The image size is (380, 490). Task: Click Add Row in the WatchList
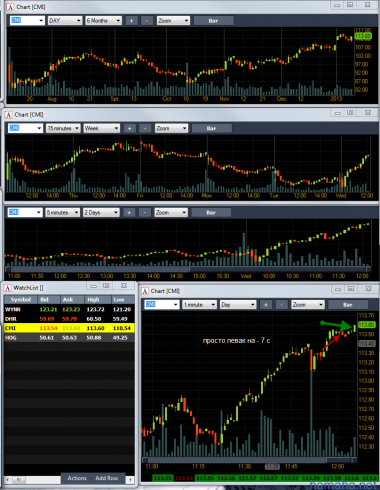coord(107,478)
